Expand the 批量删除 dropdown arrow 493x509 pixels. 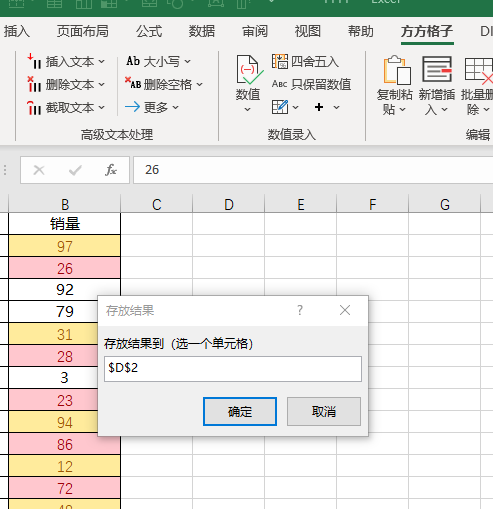[x=486, y=109]
